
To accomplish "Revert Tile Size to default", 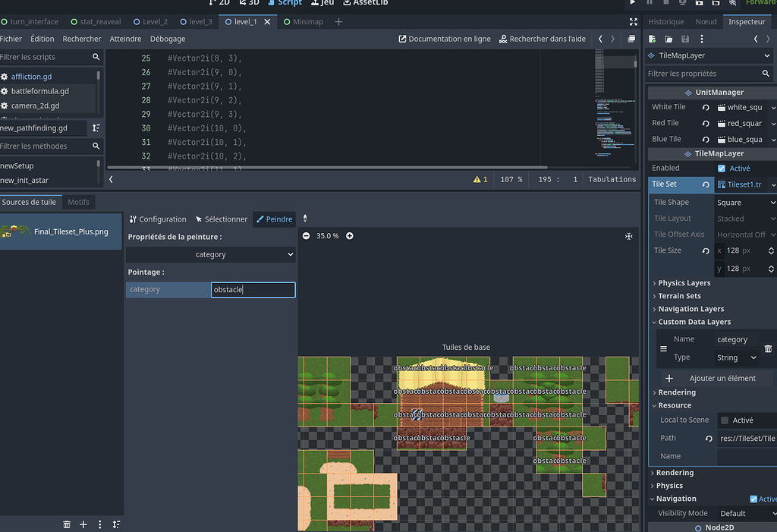I will 706,251.
